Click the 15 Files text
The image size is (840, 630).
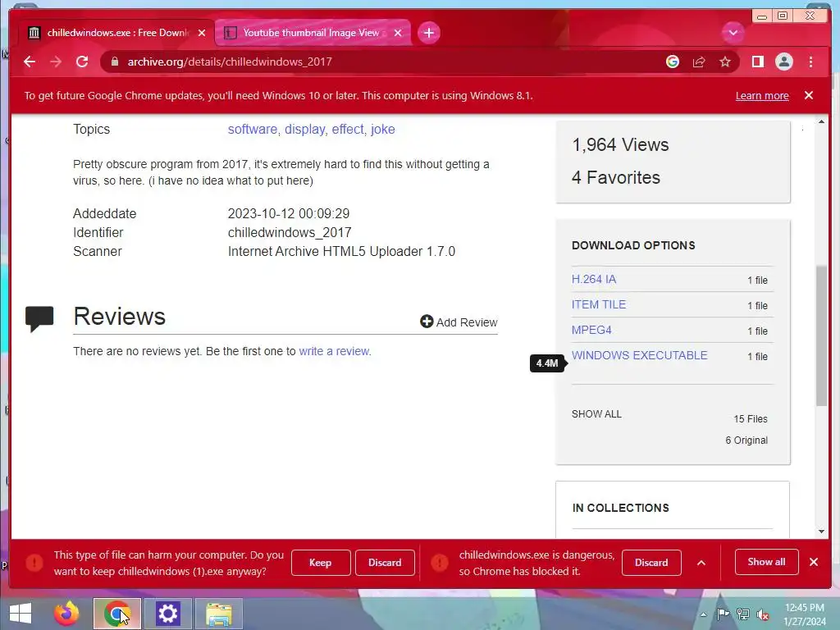[751, 419]
